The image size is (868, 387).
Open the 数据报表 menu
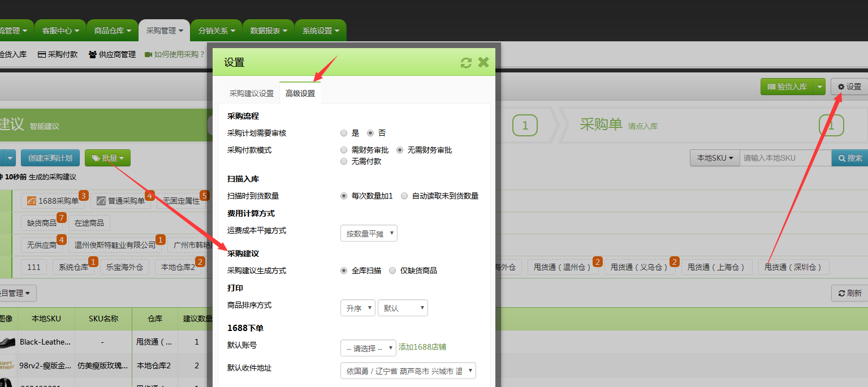pos(269,31)
